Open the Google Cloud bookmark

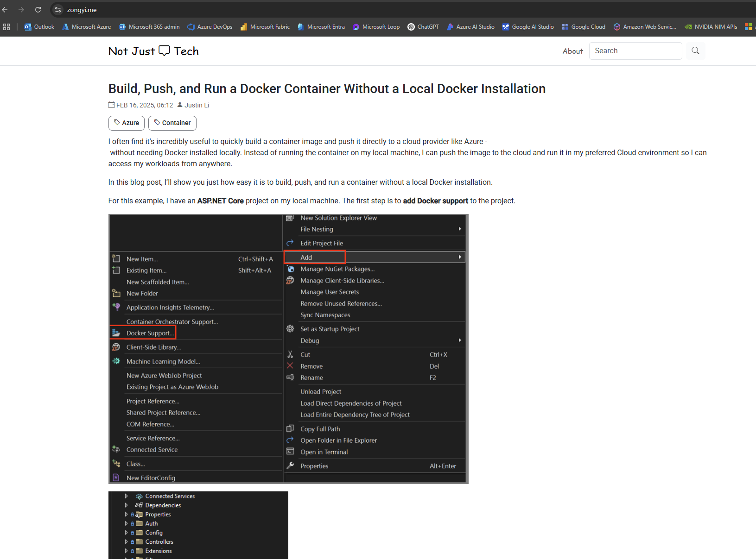click(x=584, y=27)
